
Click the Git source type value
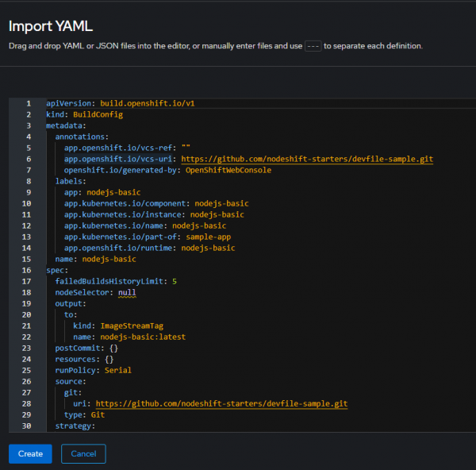coord(97,414)
